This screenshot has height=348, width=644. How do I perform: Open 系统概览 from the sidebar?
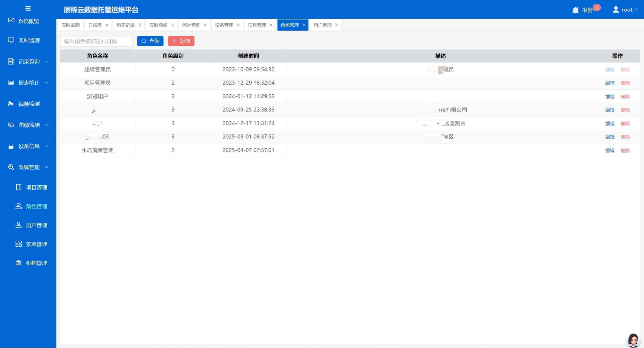pyautogui.click(x=28, y=21)
